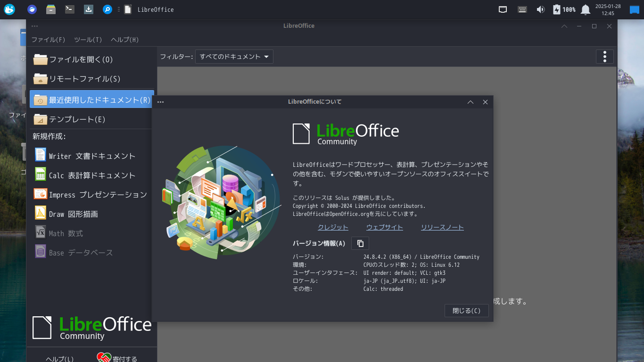Viewport: 644px width, 362px height.
Task: Create a new Calc 表計算ドキュメント
Action: 91,175
